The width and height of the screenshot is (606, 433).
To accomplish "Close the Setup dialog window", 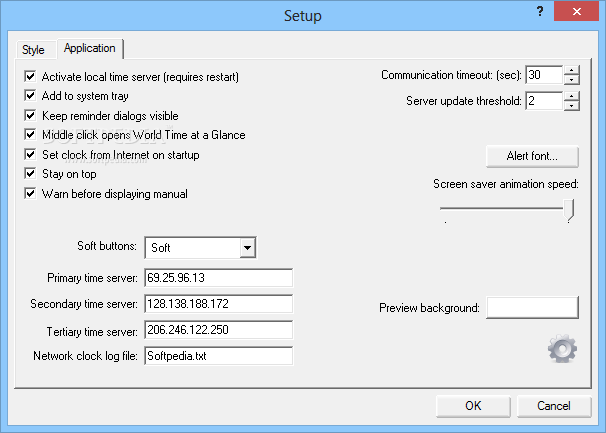I will click(x=577, y=12).
